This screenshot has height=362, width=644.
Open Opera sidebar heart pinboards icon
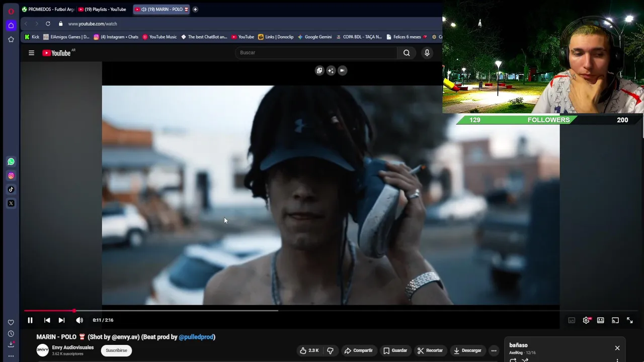click(x=11, y=322)
